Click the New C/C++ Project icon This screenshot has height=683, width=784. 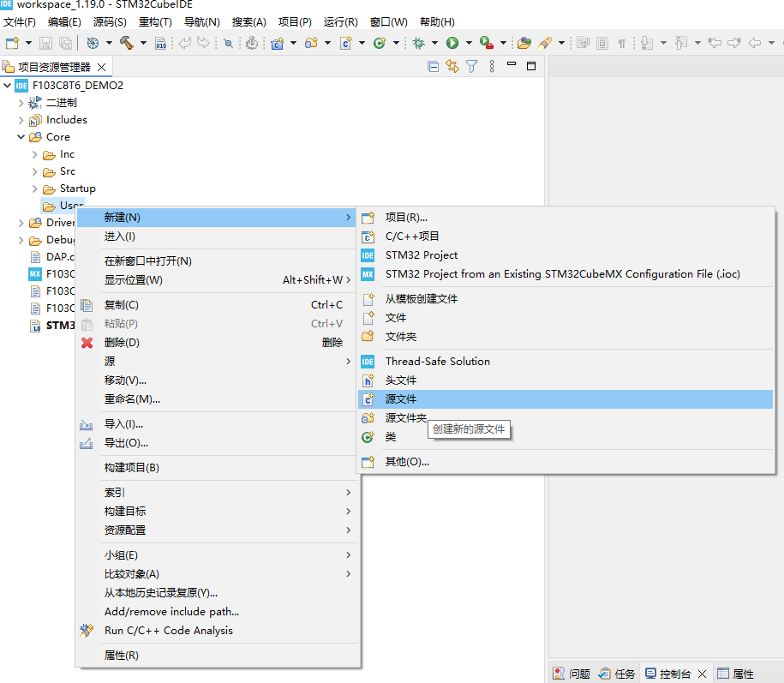[x=277, y=44]
